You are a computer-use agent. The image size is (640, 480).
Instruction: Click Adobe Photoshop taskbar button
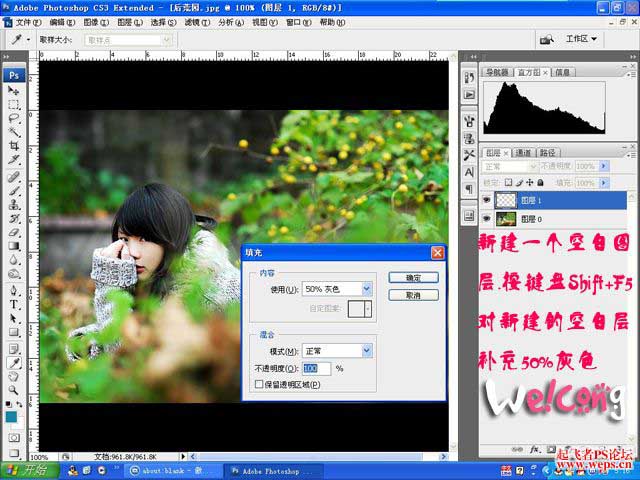pyautogui.click(x=273, y=471)
